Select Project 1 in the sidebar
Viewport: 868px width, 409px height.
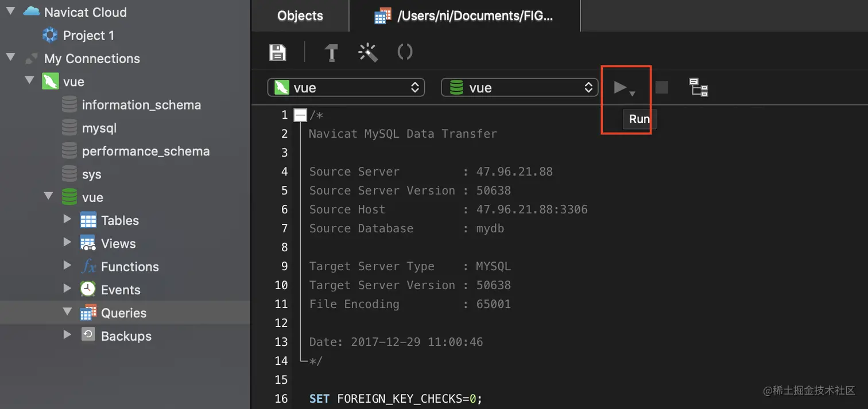[88, 36]
